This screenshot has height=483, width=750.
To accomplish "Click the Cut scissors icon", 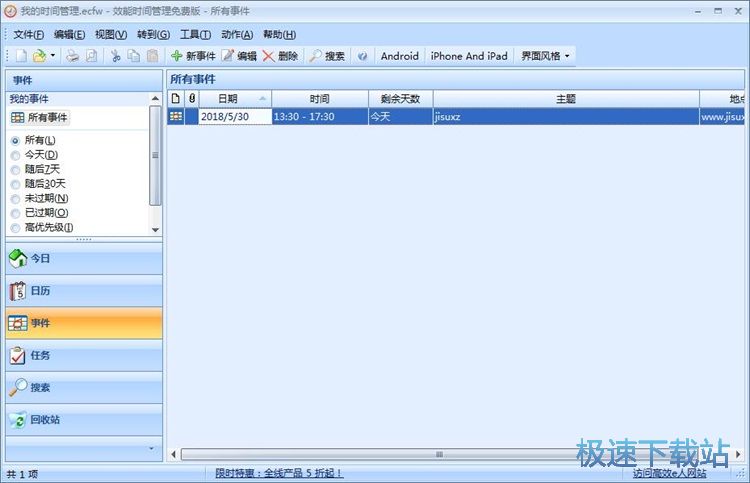I will (x=115, y=56).
